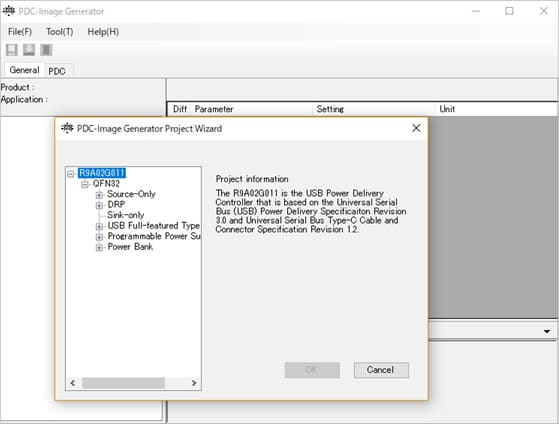
Task: Click the Application label
Action: coord(24,99)
